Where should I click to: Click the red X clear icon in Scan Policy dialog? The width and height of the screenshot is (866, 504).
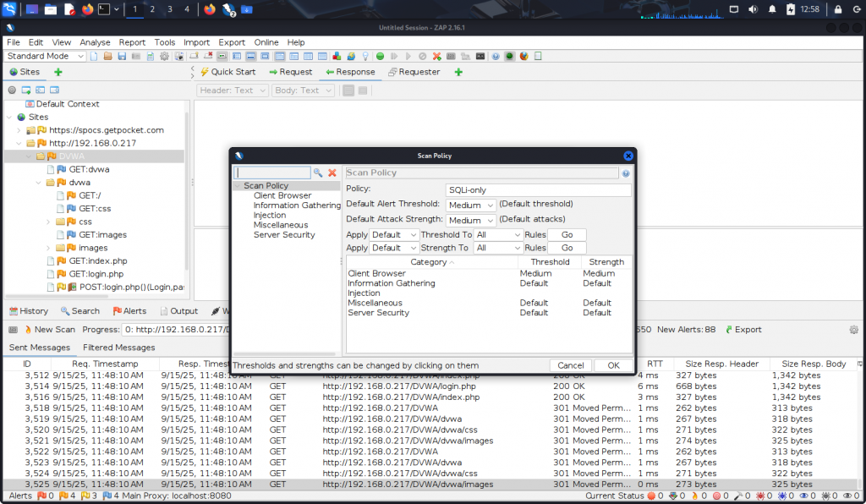point(332,173)
